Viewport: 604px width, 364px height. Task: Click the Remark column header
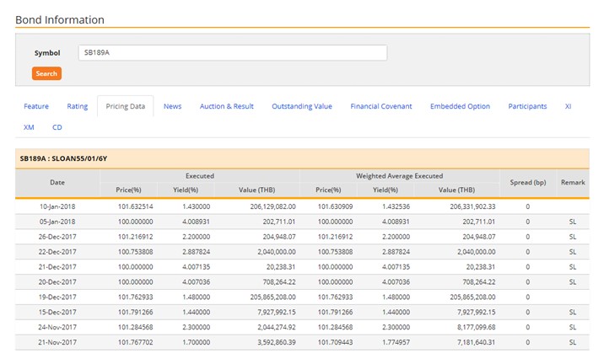point(572,183)
